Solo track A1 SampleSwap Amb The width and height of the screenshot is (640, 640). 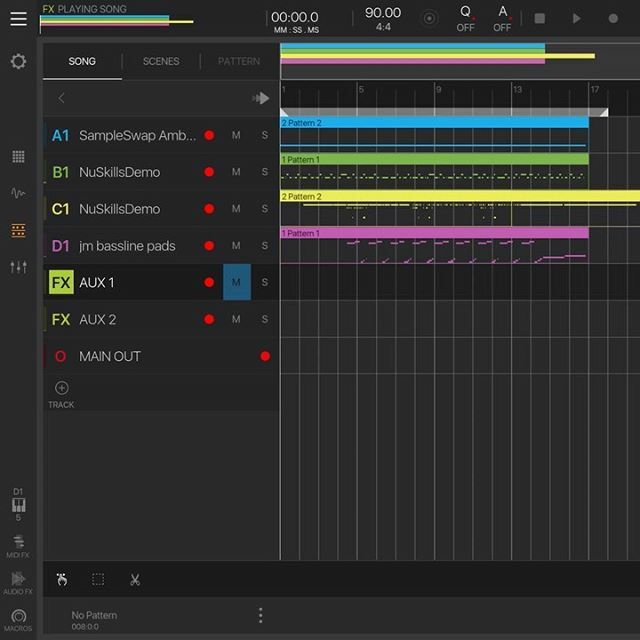point(265,135)
